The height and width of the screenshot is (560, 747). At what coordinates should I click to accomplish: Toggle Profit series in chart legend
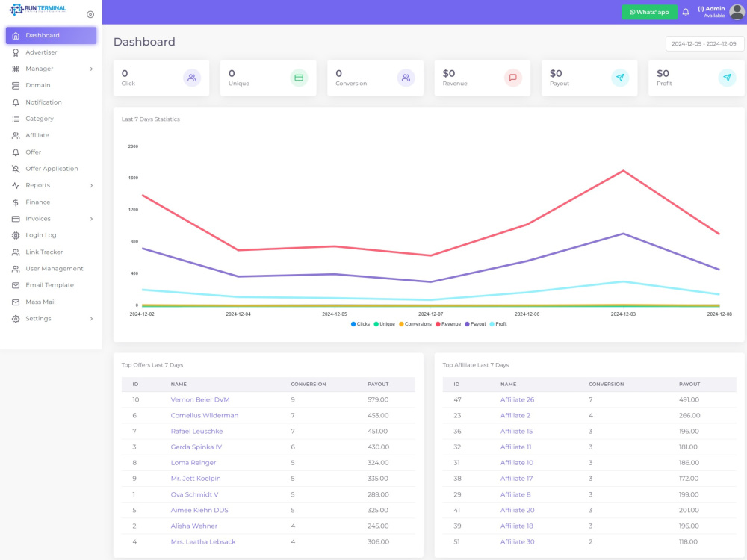pos(498,324)
